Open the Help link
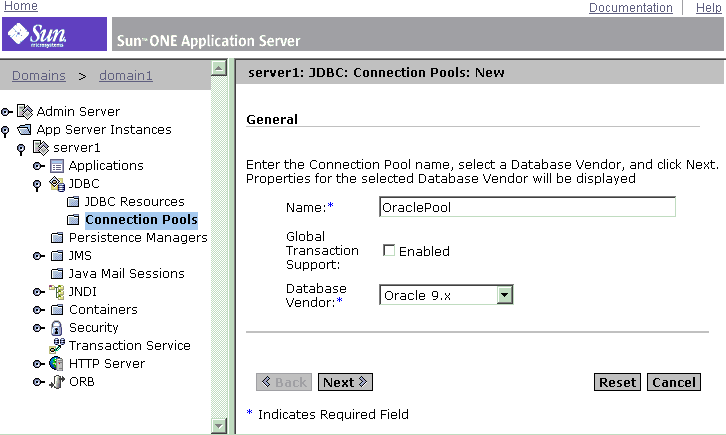This screenshot has height=435, width=726. tap(708, 8)
